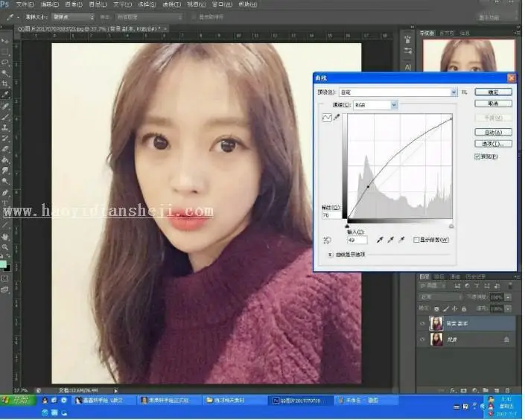The height and width of the screenshot is (420, 525).
Task: Open the Channel RGB dropdown
Action: [x=375, y=105]
